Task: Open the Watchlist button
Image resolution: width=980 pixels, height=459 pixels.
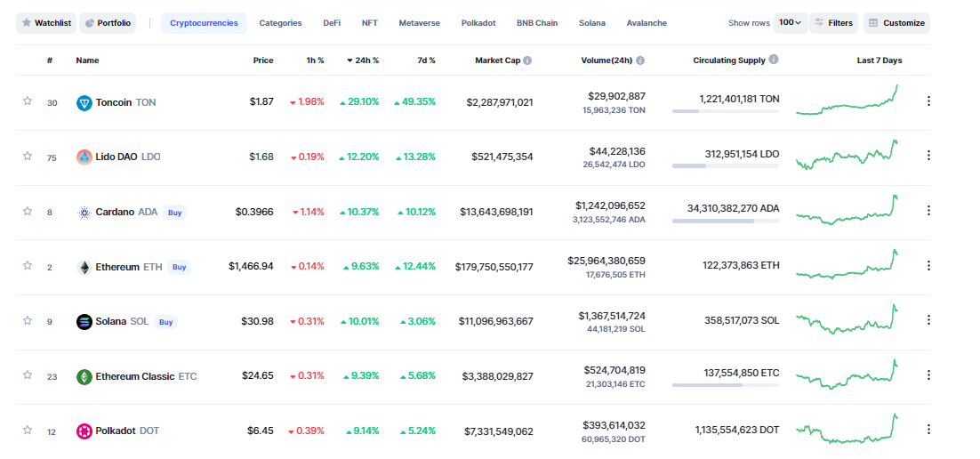Action: coord(46,23)
